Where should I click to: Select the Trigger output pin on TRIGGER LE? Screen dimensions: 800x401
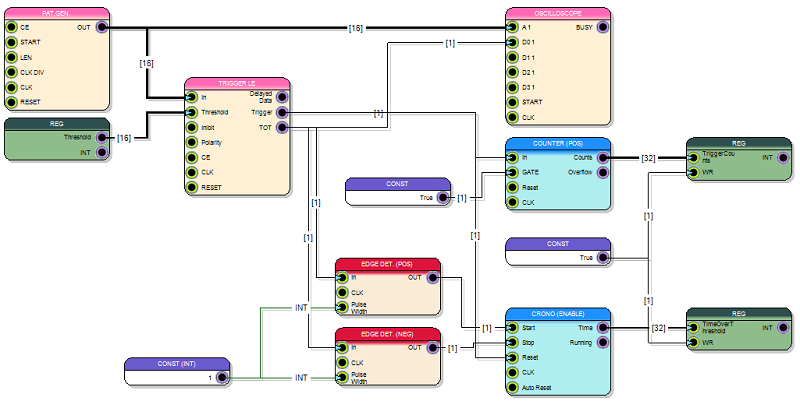coord(282,112)
